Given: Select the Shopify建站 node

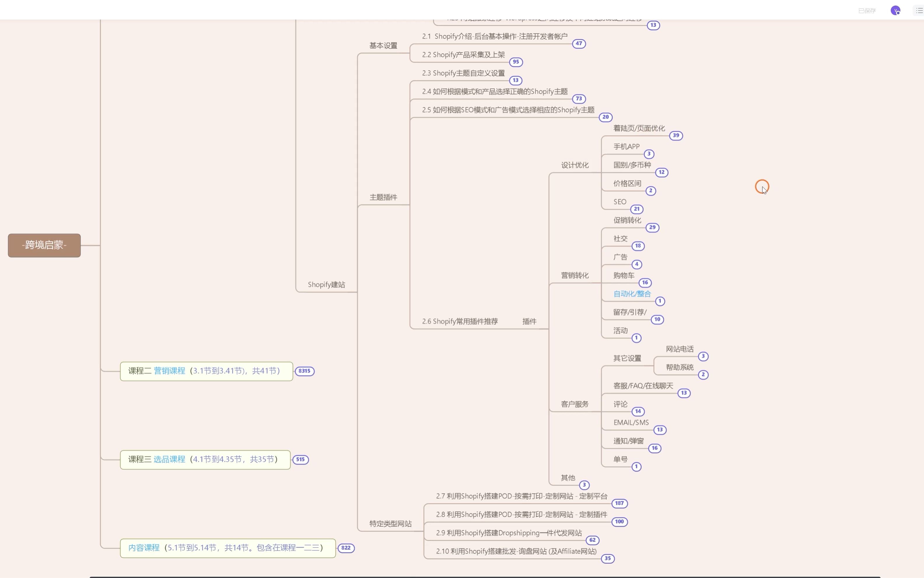Looking at the screenshot, I should (x=326, y=284).
